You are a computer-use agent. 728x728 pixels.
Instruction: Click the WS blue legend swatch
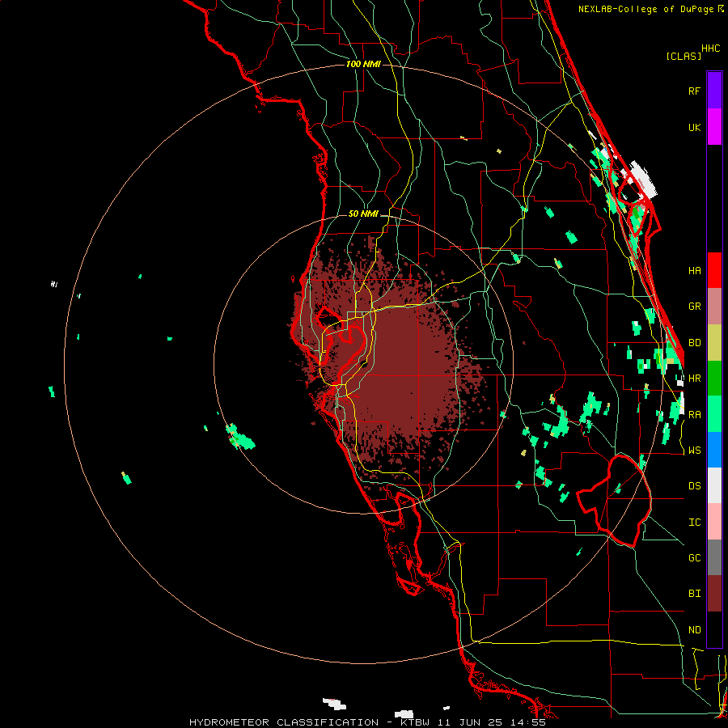[x=714, y=450]
